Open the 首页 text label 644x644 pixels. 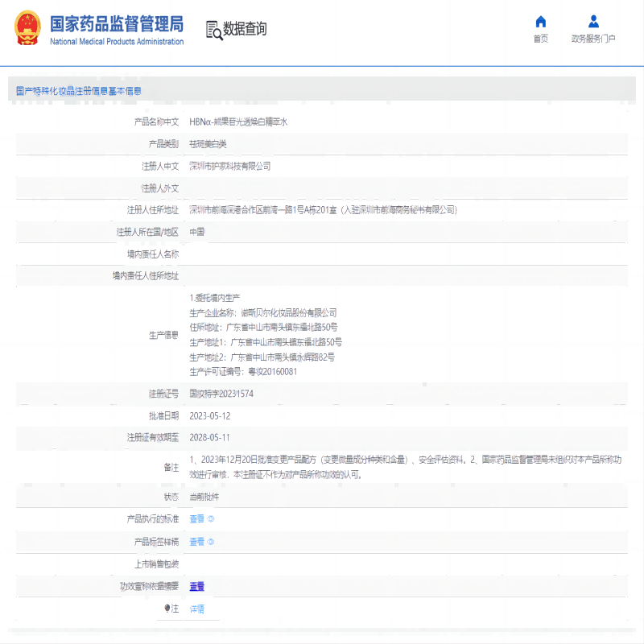[x=540, y=39]
